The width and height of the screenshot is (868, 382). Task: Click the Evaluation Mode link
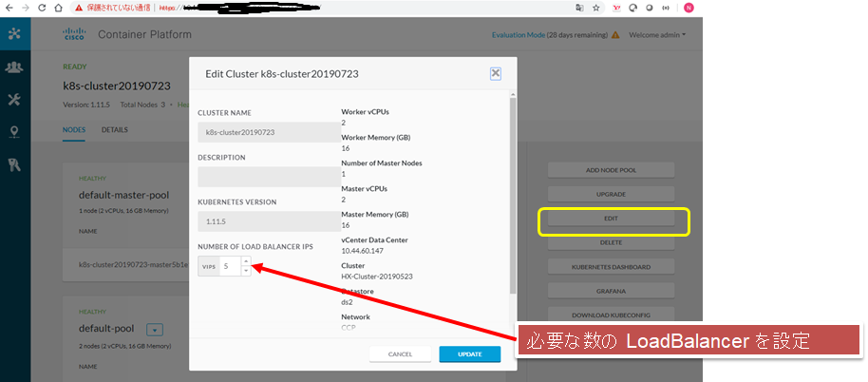[x=519, y=35]
